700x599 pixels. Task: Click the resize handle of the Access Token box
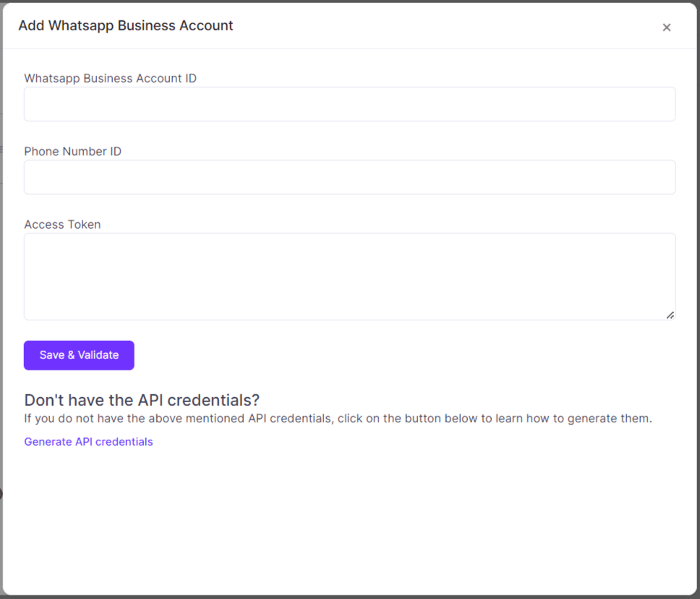point(671,315)
